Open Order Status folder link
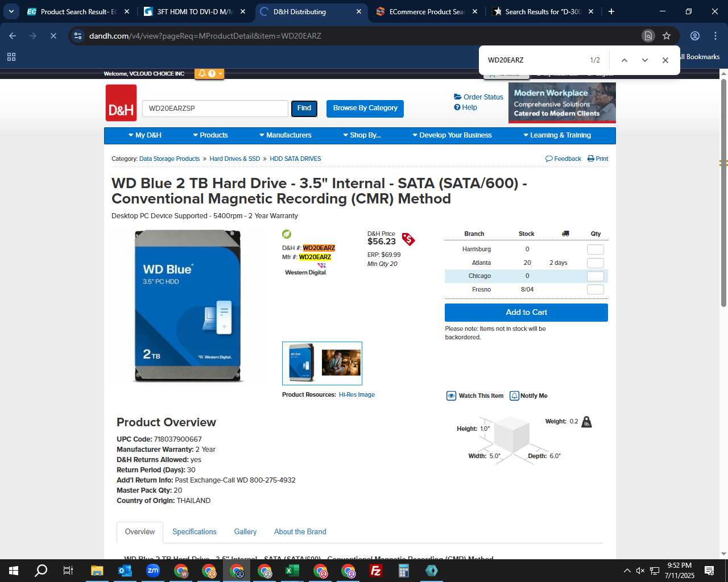Screen dimensions: 728x582 tap(478, 97)
